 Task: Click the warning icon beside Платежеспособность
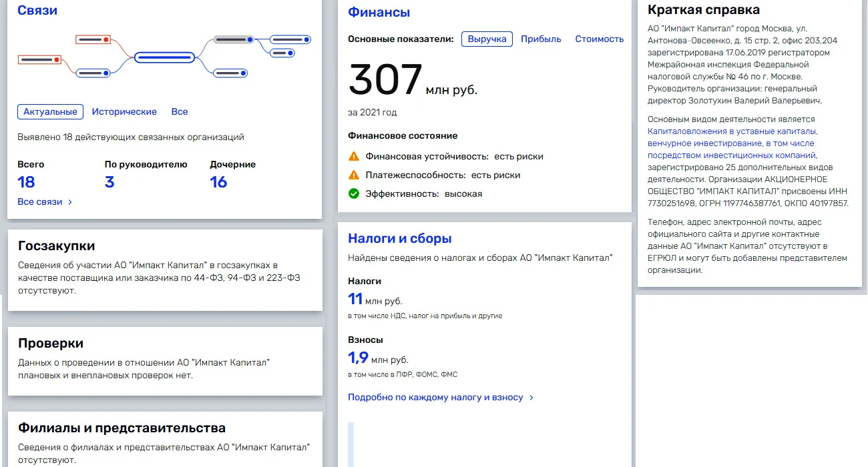click(x=354, y=175)
